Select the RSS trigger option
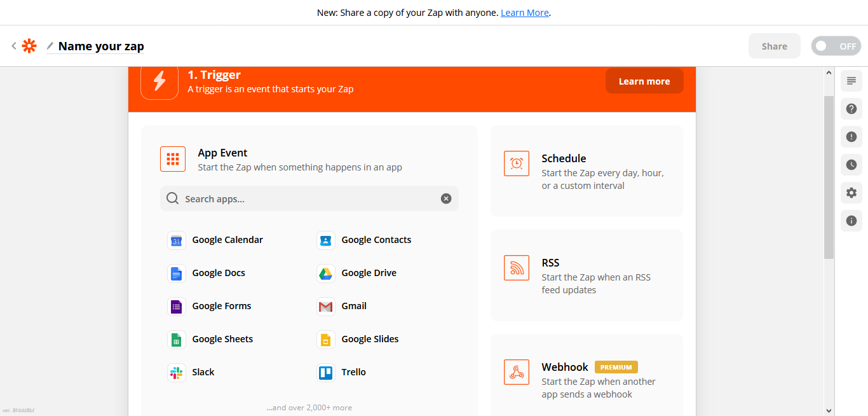This screenshot has width=868, height=416. point(586,275)
